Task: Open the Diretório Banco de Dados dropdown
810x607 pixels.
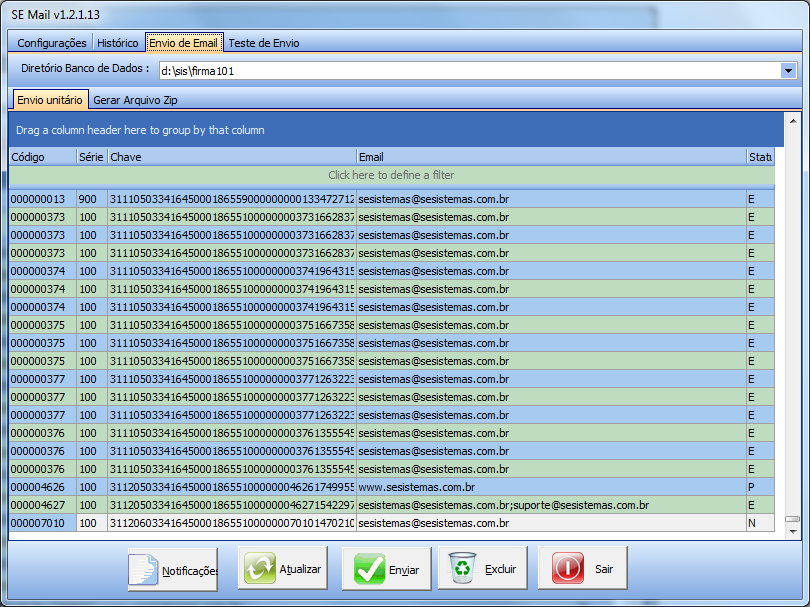Action: [788, 71]
